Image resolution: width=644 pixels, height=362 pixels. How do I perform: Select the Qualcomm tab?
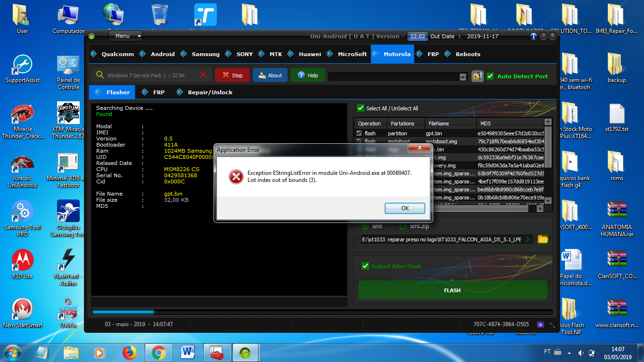(x=112, y=54)
